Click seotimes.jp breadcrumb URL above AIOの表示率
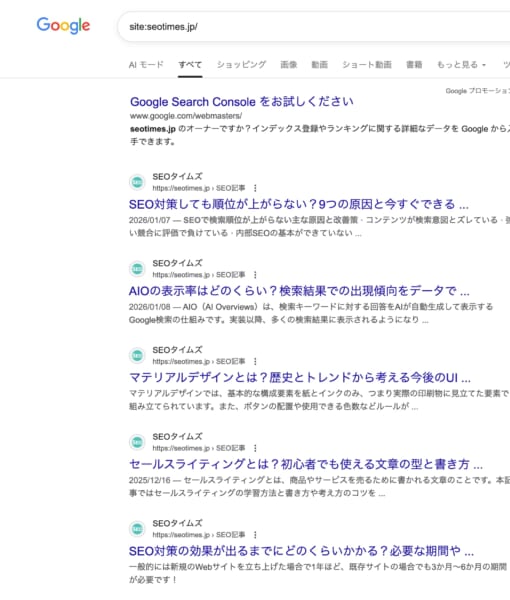 (199, 275)
